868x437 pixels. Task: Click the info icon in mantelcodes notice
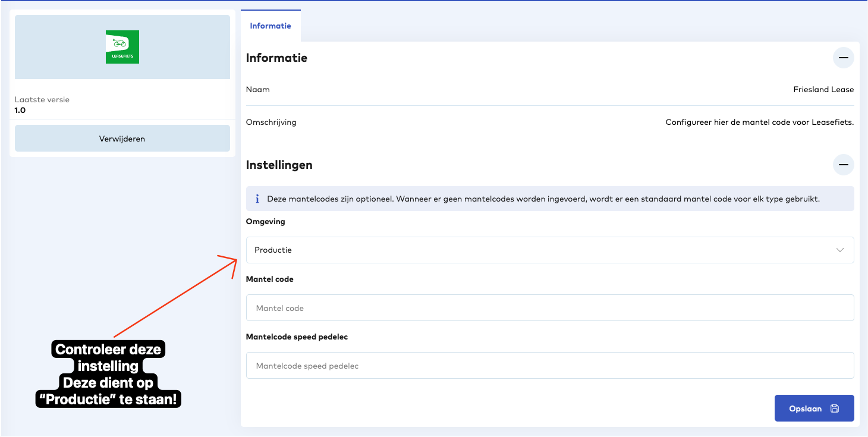pos(257,199)
